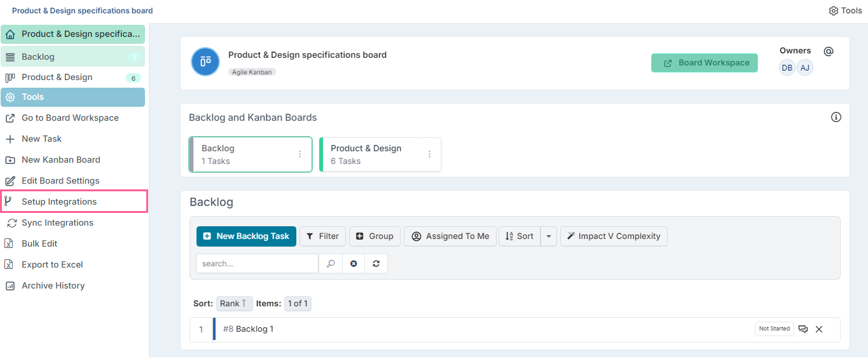
Task: Remove Backlog 1 task with X icon
Action: pyautogui.click(x=819, y=329)
